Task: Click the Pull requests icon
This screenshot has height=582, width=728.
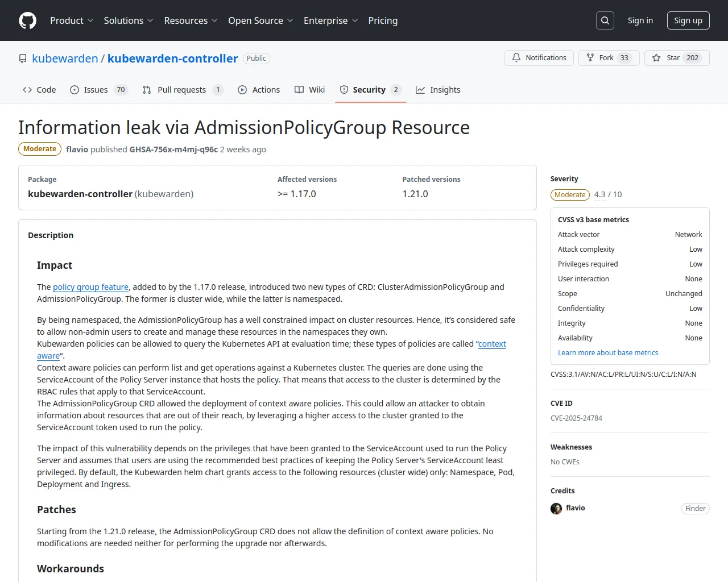Action: 147,90
